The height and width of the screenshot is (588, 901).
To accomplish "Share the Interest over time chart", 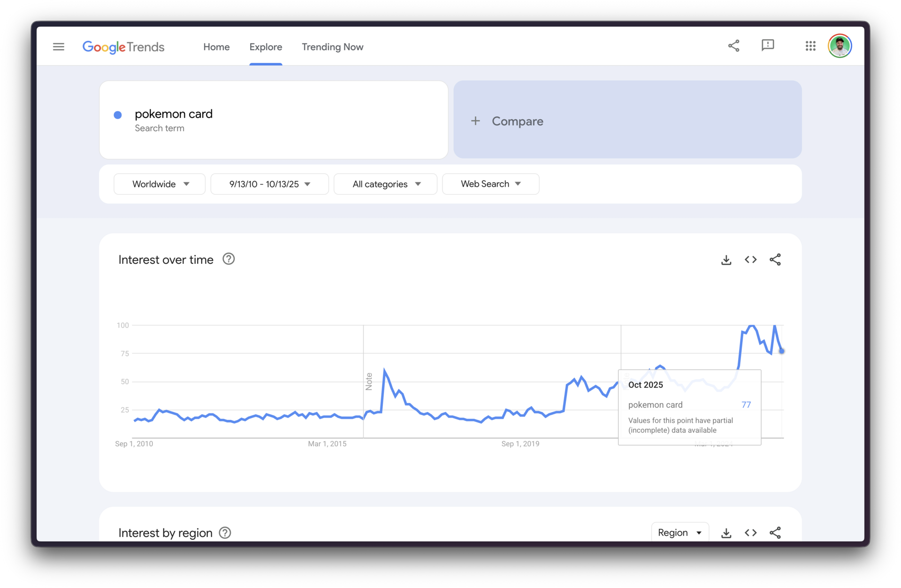I will pos(775,260).
